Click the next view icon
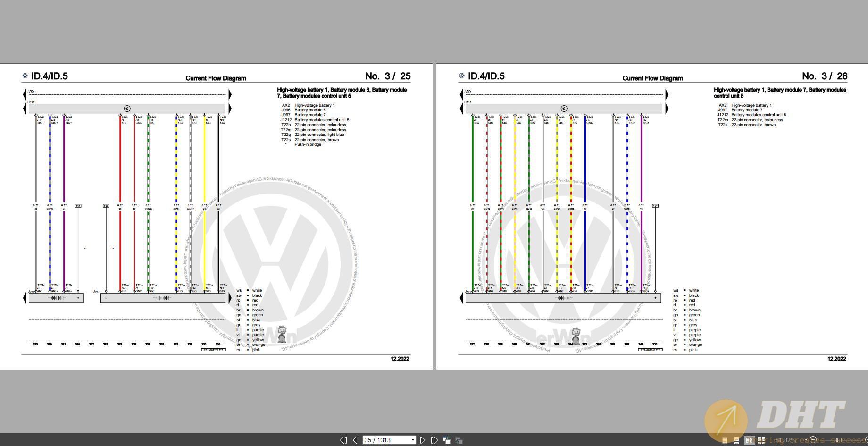 point(459,440)
